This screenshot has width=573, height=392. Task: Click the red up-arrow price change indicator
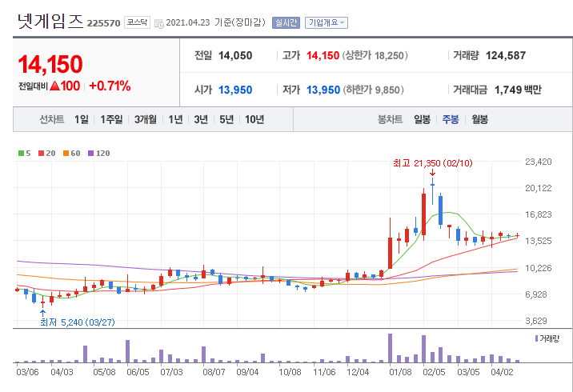tap(55, 86)
